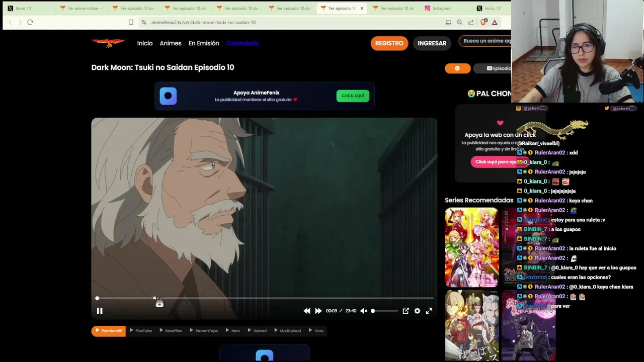Go forward with the browser forward arrow
Image resolution: width=644 pixels, height=362 pixels.
(x=20, y=22)
